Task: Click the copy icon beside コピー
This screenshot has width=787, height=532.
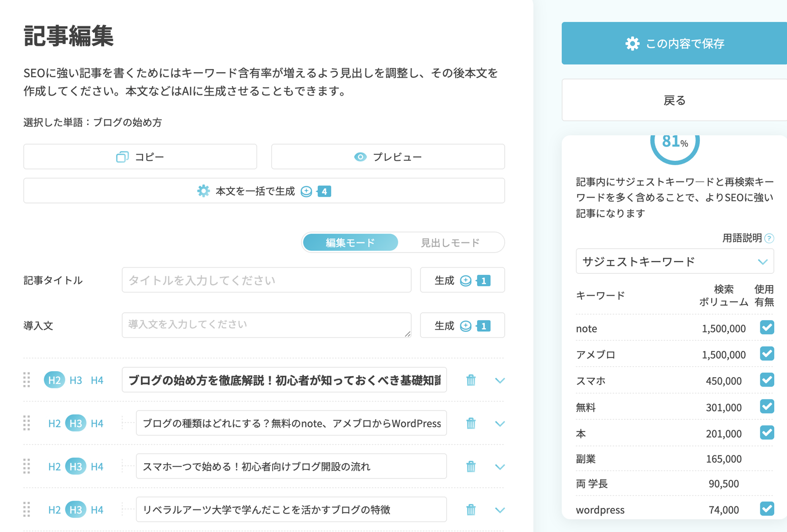Action: coord(122,157)
